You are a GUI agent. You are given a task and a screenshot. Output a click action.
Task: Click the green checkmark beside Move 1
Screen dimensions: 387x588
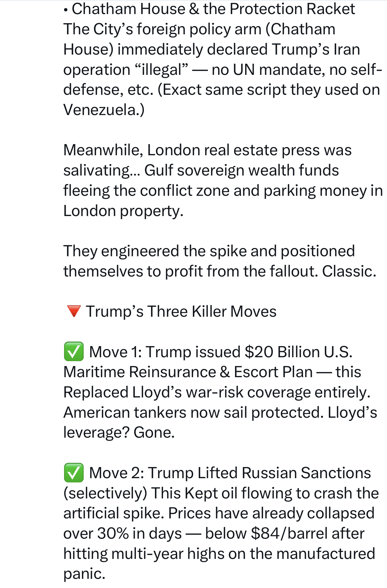click(74, 352)
